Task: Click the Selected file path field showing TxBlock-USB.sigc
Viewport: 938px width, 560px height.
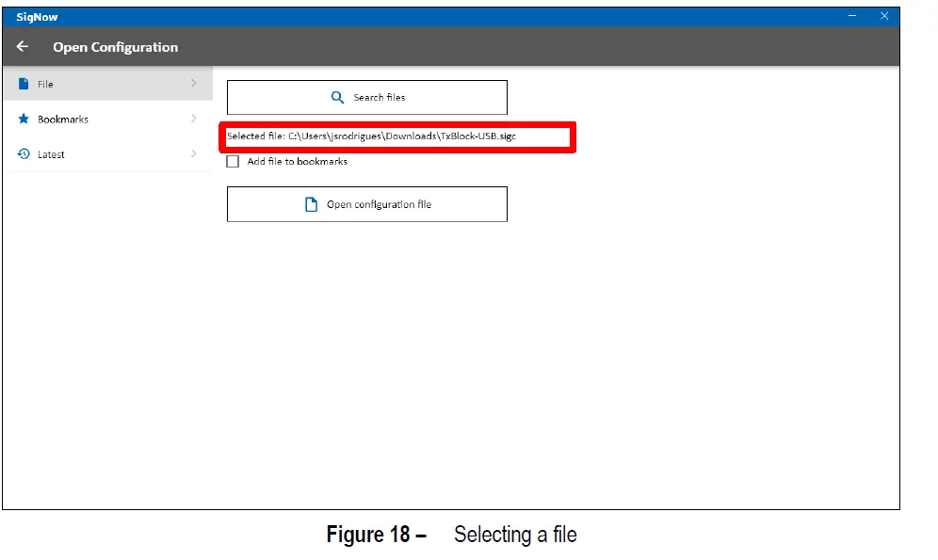Action: (x=396, y=136)
